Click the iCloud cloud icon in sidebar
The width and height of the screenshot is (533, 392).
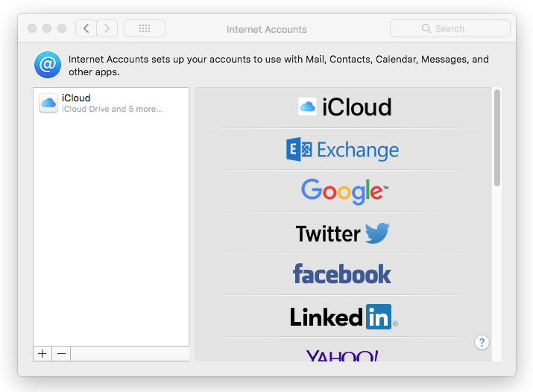(48, 103)
